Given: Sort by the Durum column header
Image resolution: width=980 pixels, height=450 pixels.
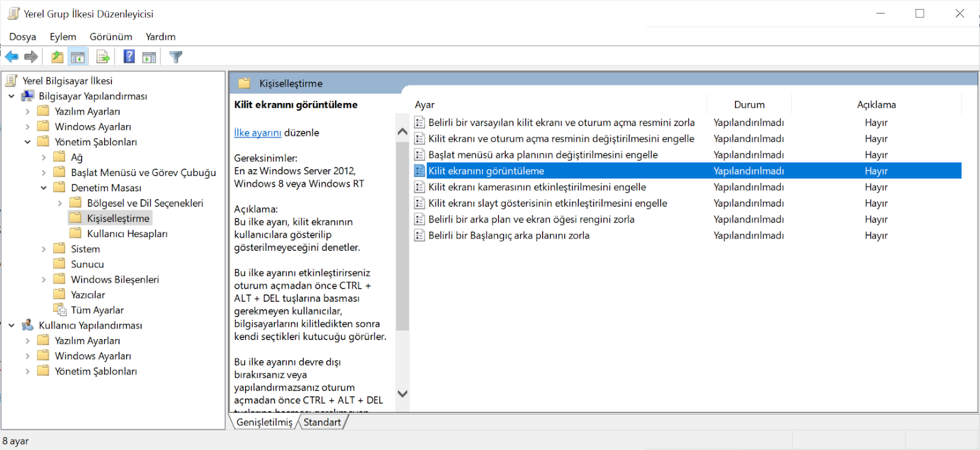Looking at the screenshot, I should coord(749,105).
